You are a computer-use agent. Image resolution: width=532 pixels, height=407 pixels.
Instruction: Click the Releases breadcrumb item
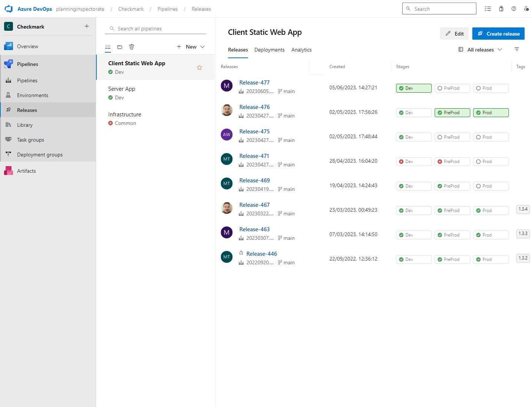coord(201,9)
